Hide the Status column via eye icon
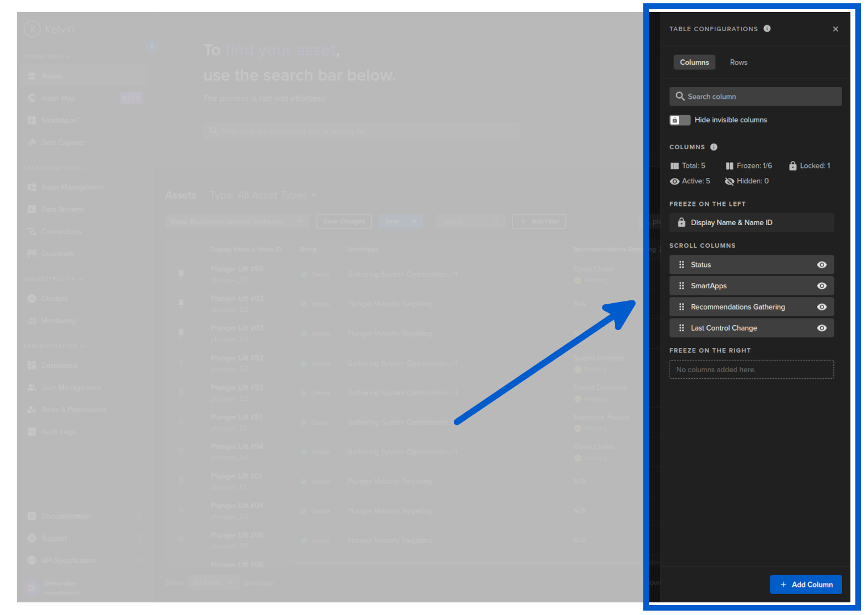This screenshot has width=868, height=615. 821,265
